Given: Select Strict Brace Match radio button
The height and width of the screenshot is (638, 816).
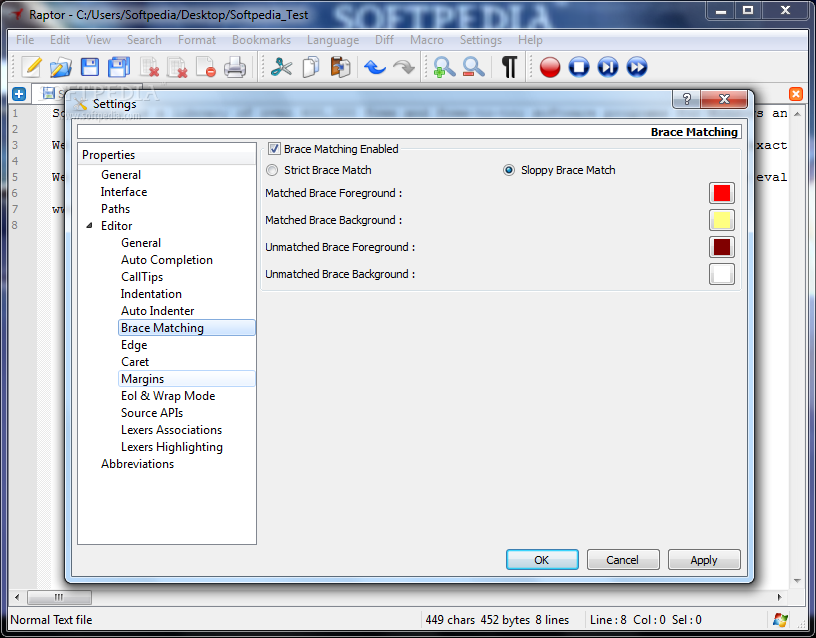Looking at the screenshot, I should pos(272,170).
